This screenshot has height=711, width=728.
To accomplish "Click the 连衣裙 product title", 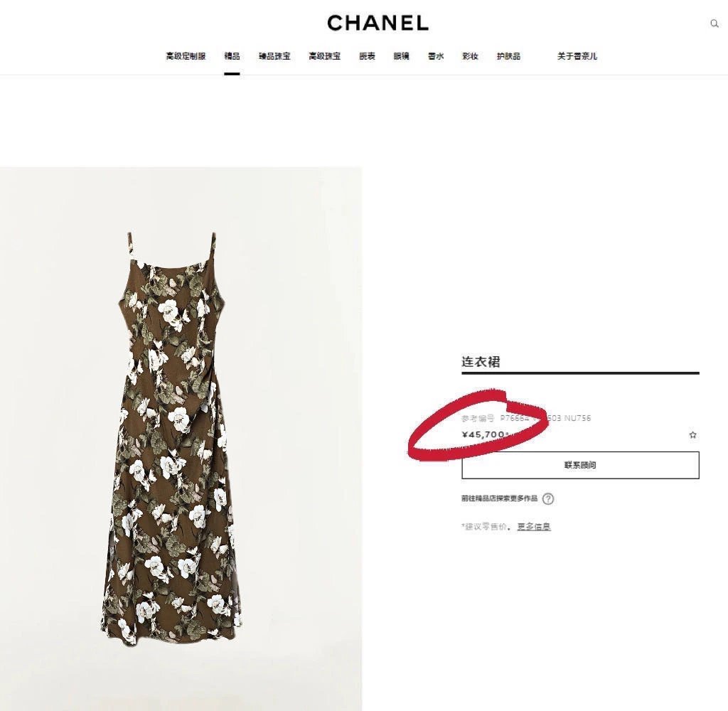I will [x=481, y=362].
